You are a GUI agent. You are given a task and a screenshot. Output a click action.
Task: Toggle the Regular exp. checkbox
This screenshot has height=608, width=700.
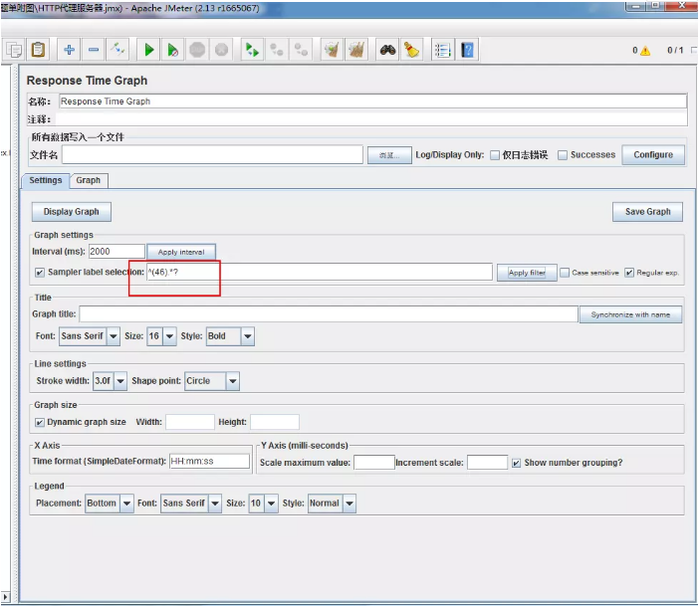629,273
